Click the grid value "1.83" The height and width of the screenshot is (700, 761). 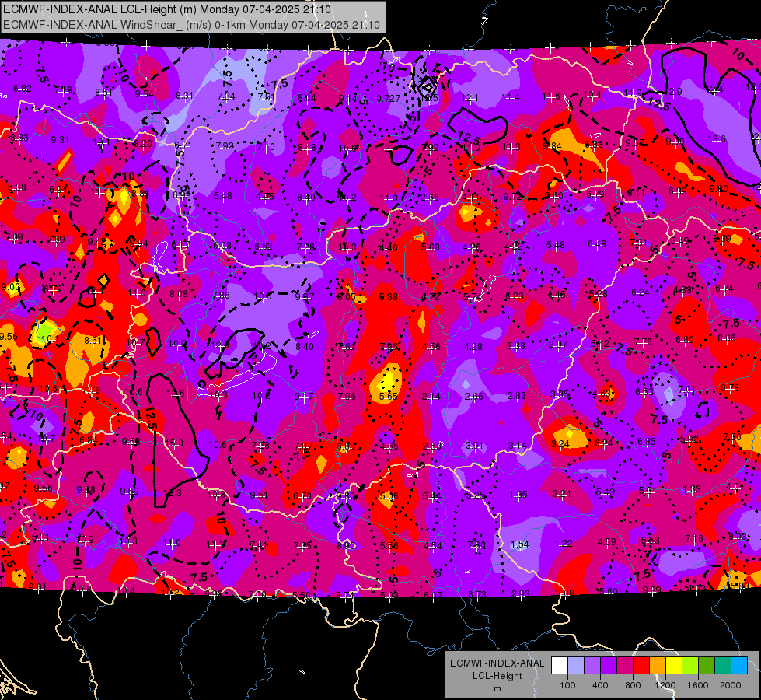[x=692, y=488]
